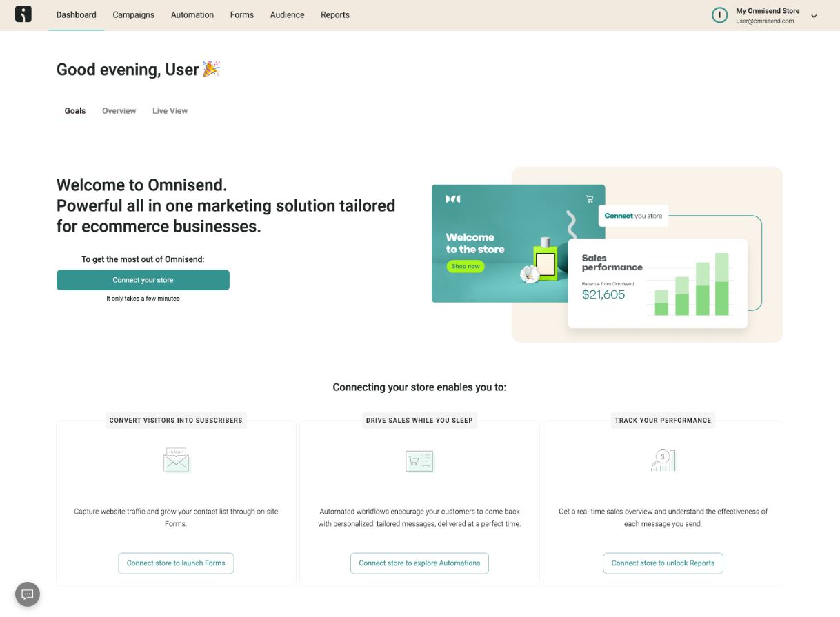The width and height of the screenshot is (840, 617).
Task: Click the It only takes a few minutes text
Action: pos(143,299)
